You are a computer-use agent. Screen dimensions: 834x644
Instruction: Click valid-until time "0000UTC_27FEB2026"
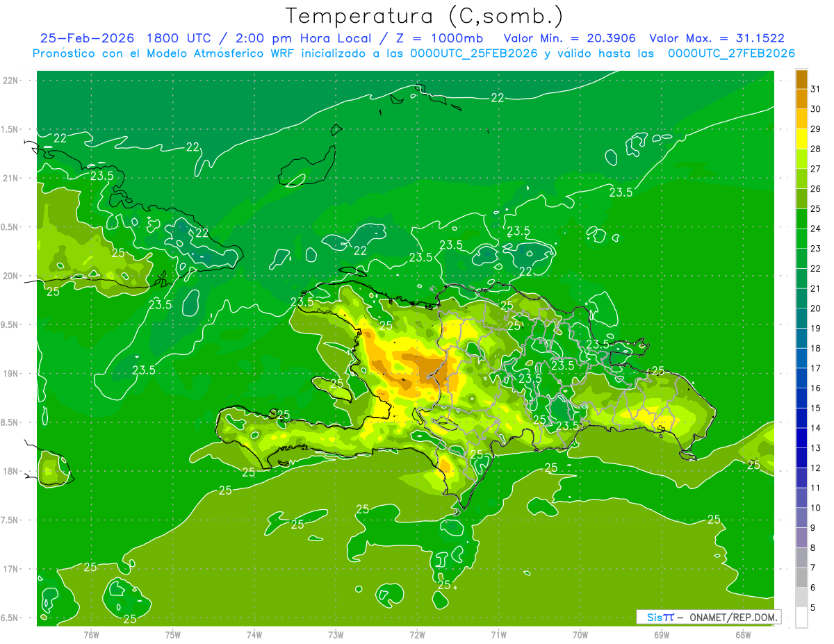tap(731, 53)
